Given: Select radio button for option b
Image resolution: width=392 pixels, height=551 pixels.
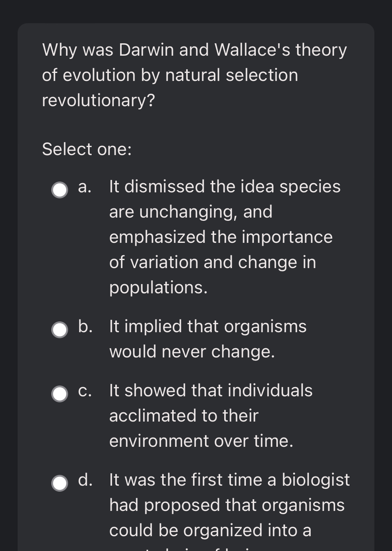Looking at the screenshot, I should (x=60, y=330).
